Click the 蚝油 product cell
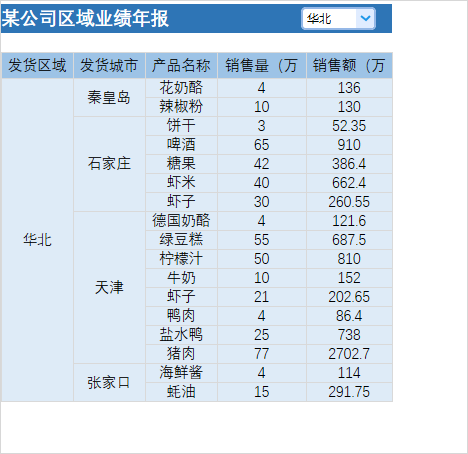This screenshot has height=454, width=468. [x=181, y=392]
